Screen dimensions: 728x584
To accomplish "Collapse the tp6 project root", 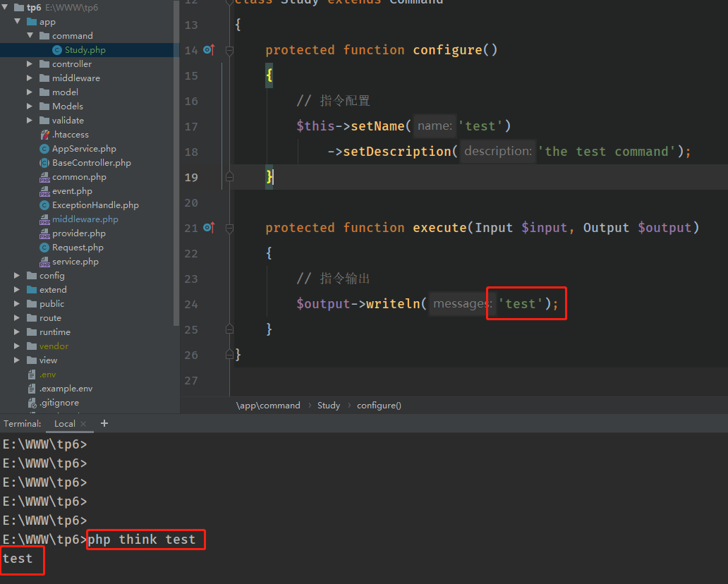I will pos(5,7).
